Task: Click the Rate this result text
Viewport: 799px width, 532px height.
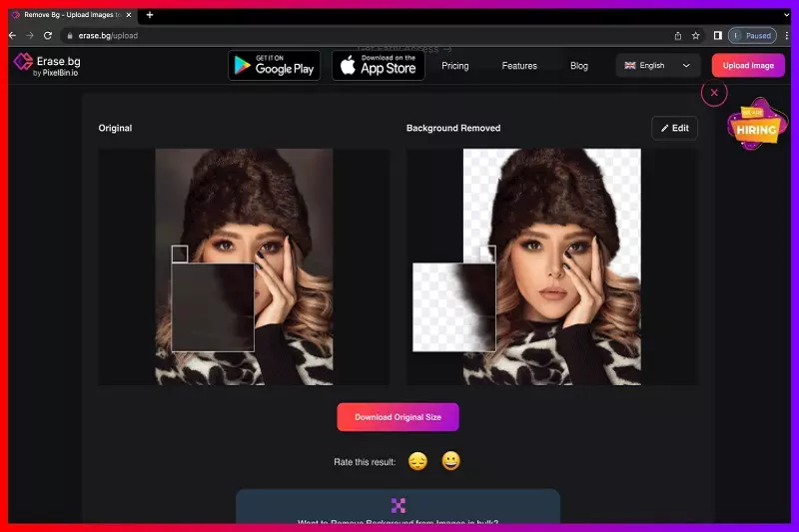Action: pos(365,462)
